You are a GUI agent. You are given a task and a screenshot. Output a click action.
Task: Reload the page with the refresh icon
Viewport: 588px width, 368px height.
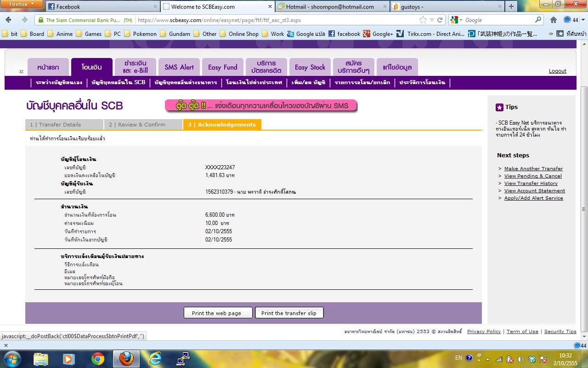click(440, 20)
